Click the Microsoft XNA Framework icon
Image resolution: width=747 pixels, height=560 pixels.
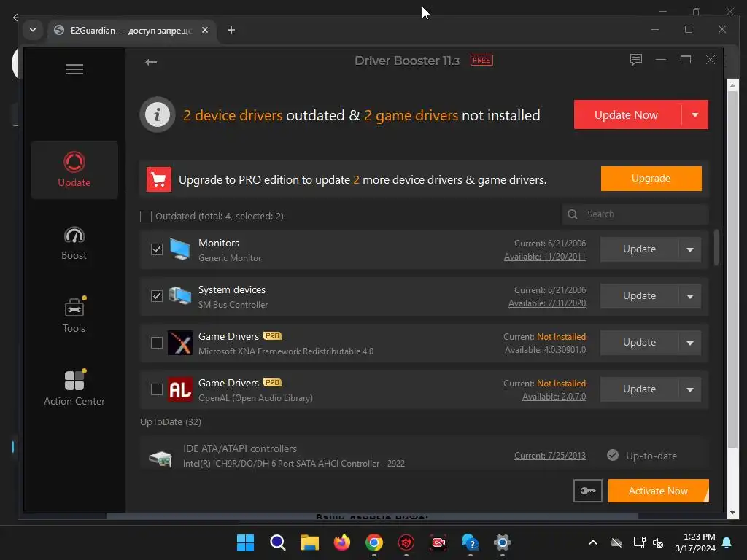tap(180, 343)
